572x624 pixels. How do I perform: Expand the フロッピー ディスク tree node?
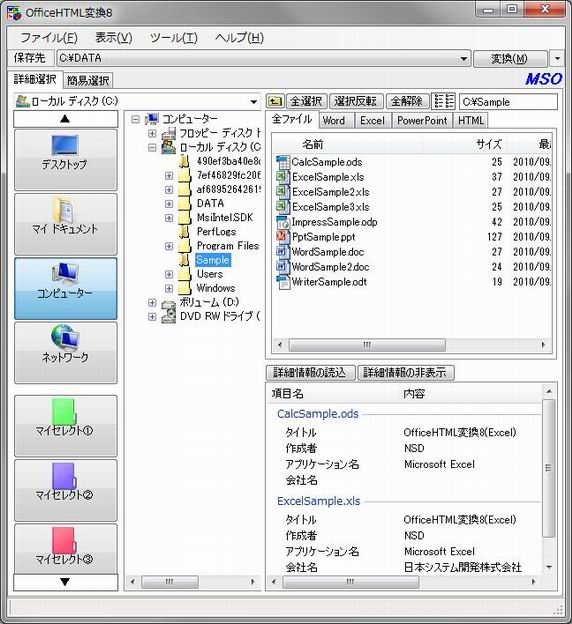152,133
